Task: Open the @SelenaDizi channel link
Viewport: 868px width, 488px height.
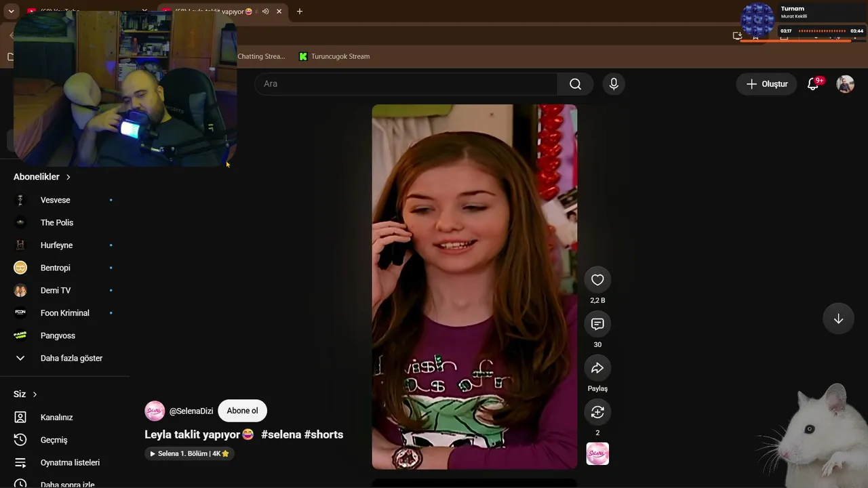Action: point(191,411)
